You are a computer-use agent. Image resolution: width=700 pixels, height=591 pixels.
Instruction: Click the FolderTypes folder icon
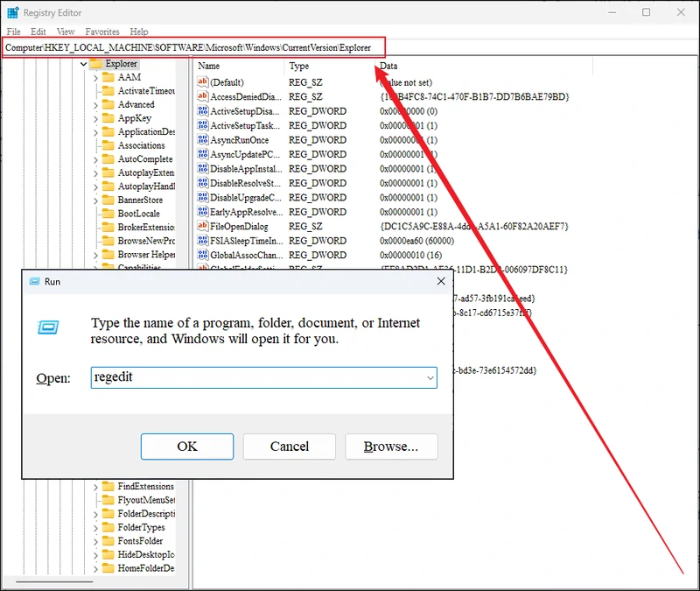coord(108,527)
